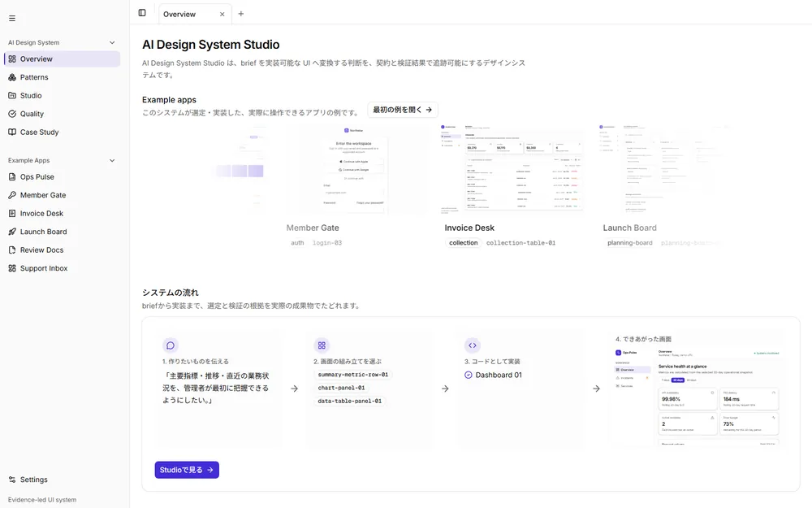Toggle the sidebar panel icon
Screen dimensions: 812x508
point(142,13)
